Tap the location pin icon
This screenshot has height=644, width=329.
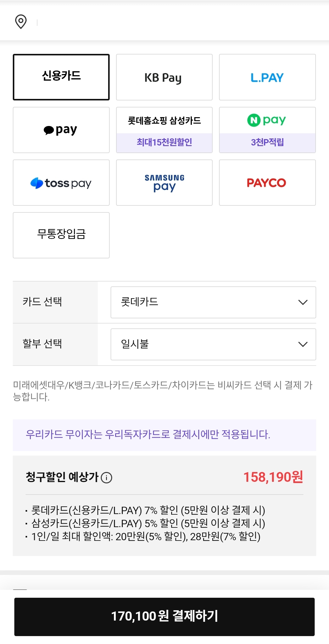21,22
